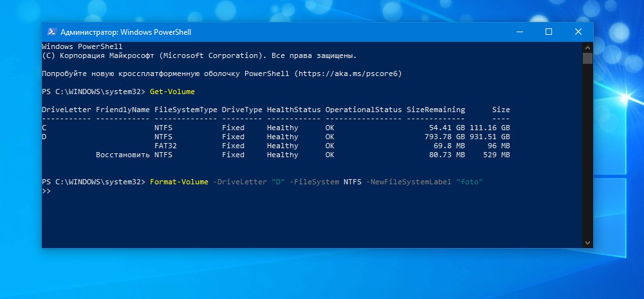Click the https://aka.ms/pscore6 URL
This screenshot has height=299, width=644.
click(347, 74)
